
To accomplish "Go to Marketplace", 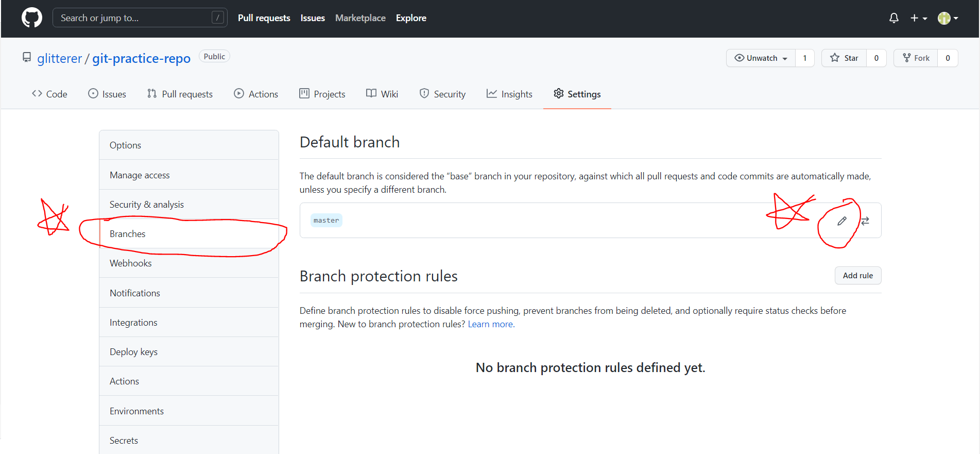I will coord(360,18).
